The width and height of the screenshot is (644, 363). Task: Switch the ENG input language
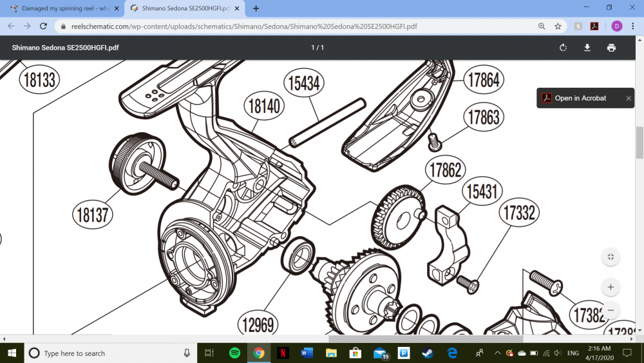[573, 353]
